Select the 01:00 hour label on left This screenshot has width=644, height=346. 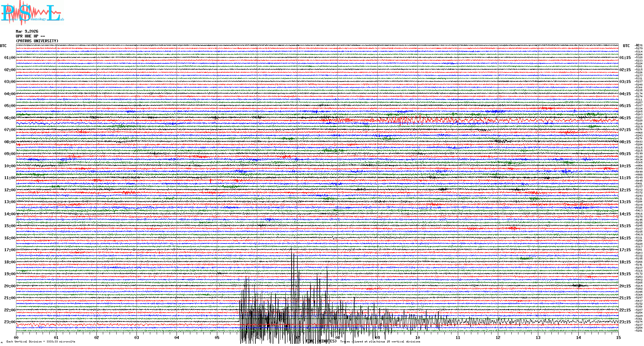pyautogui.click(x=10, y=58)
